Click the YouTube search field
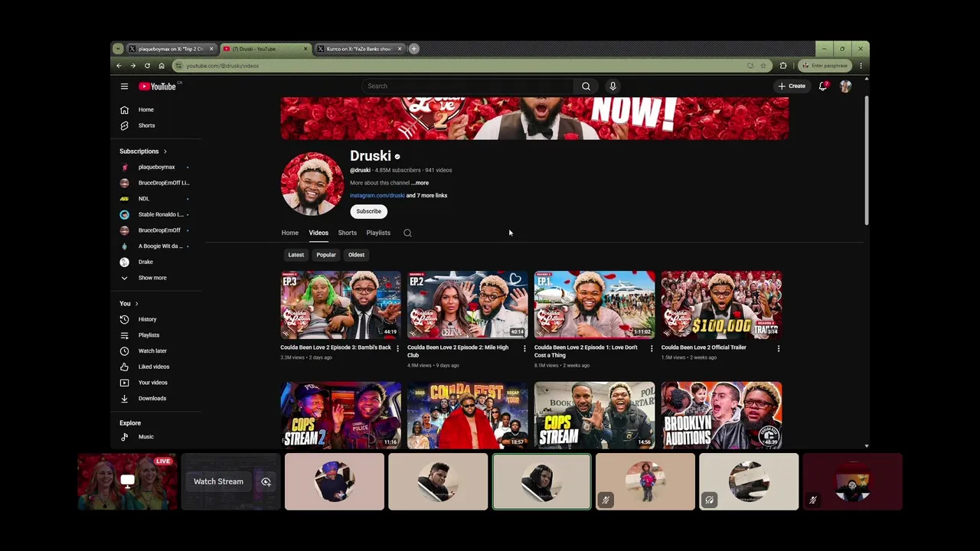Viewport: 980px width, 551px height. click(469, 86)
